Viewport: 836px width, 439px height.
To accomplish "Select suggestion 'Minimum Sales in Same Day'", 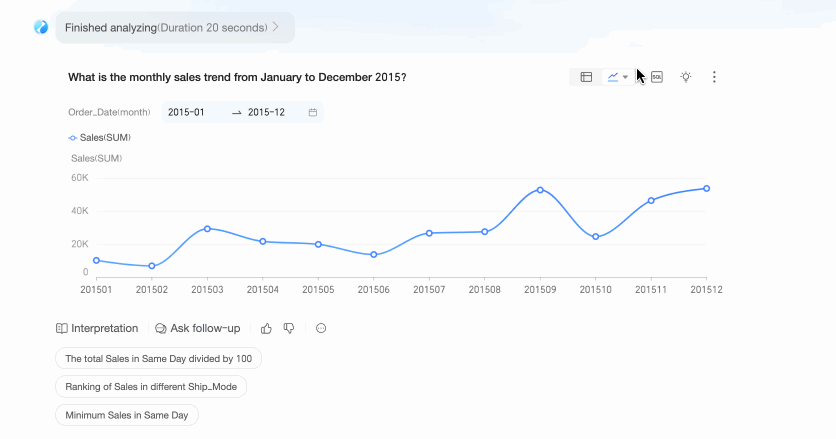I will tap(127, 415).
